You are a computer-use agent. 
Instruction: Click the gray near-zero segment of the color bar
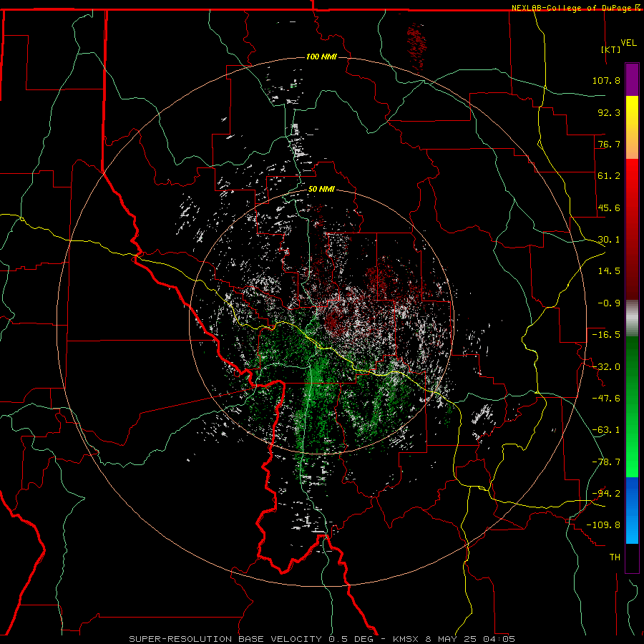pos(632,318)
